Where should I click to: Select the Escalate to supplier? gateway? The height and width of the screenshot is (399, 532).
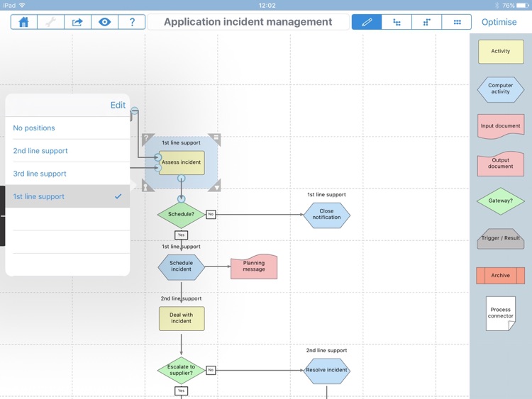pos(182,371)
